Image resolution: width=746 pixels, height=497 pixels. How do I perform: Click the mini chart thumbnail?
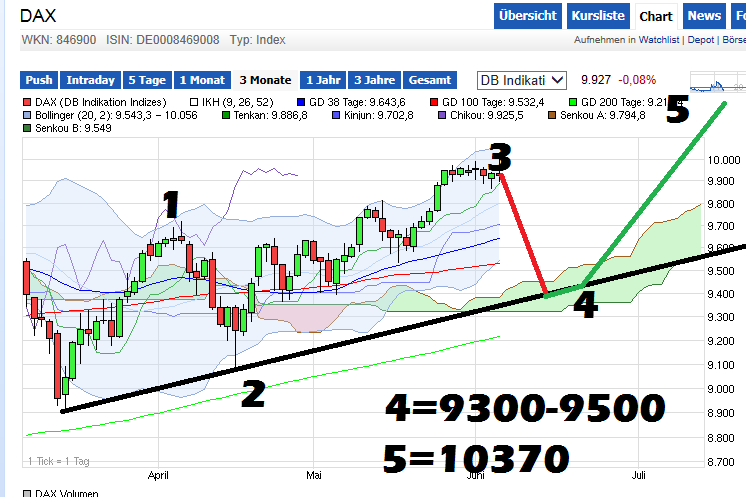click(717, 82)
